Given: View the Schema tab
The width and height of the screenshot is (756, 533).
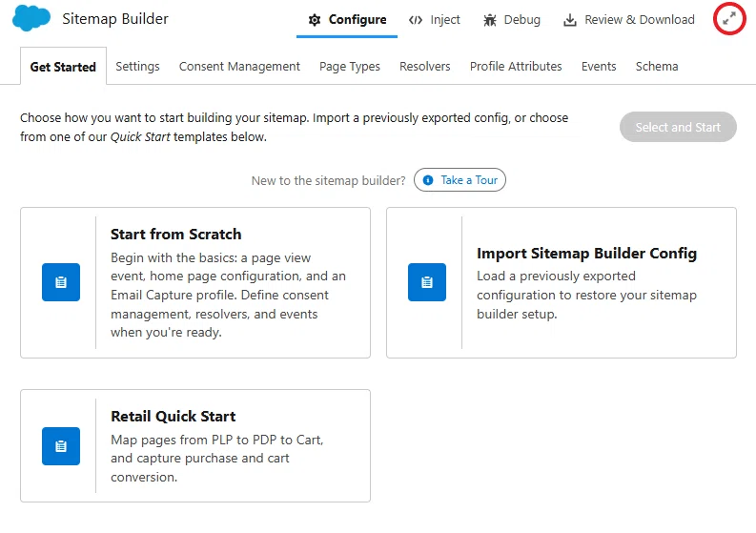Looking at the screenshot, I should click(x=657, y=66).
